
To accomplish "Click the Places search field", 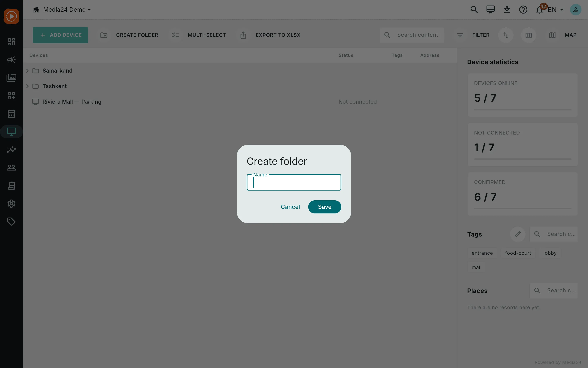I will [x=553, y=291].
